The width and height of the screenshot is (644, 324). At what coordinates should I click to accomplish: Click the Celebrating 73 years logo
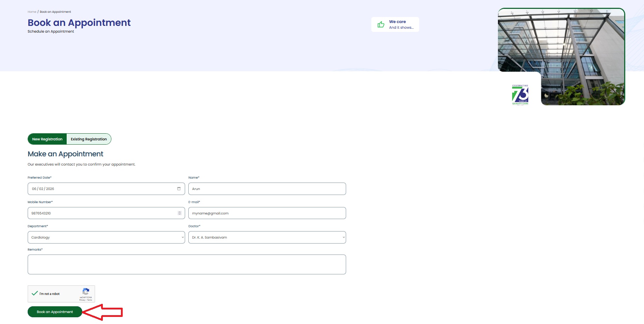pyautogui.click(x=520, y=95)
